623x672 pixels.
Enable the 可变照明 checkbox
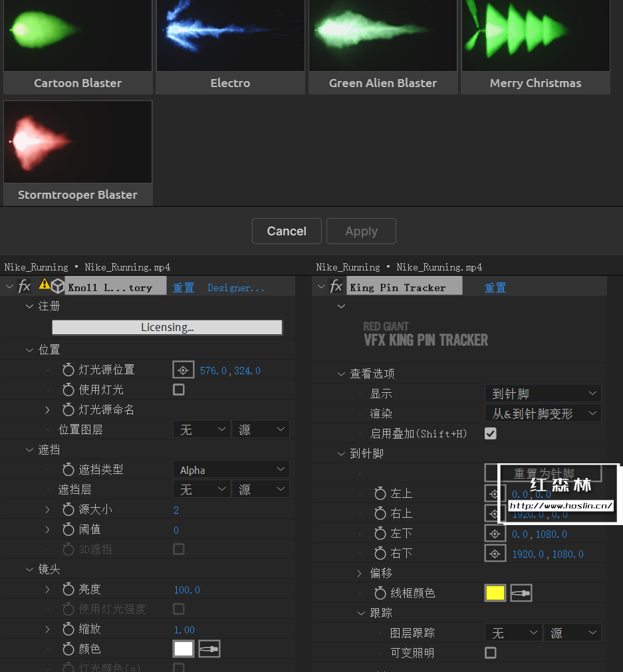click(491, 653)
